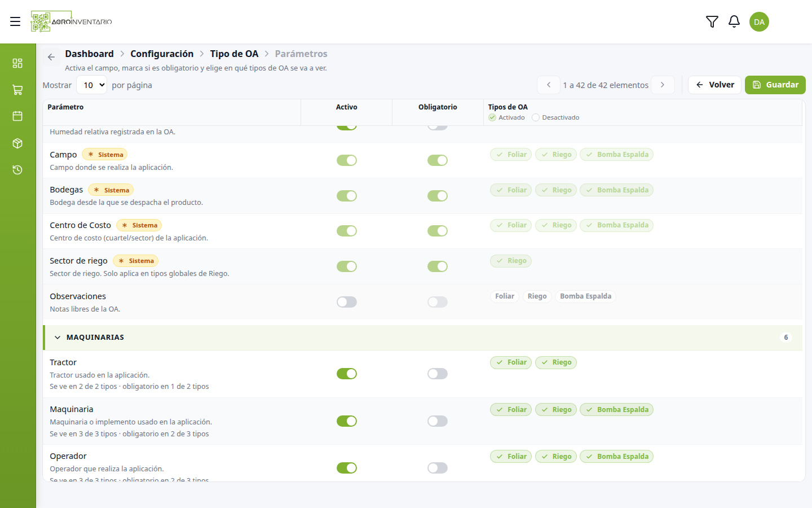Open the calendar sidebar icon

pyautogui.click(x=17, y=116)
